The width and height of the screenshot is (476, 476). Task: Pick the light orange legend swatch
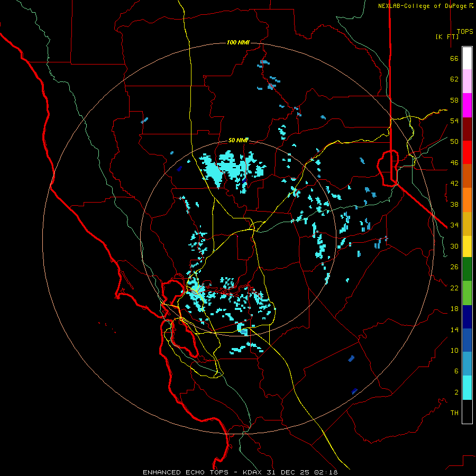(467, 200)
